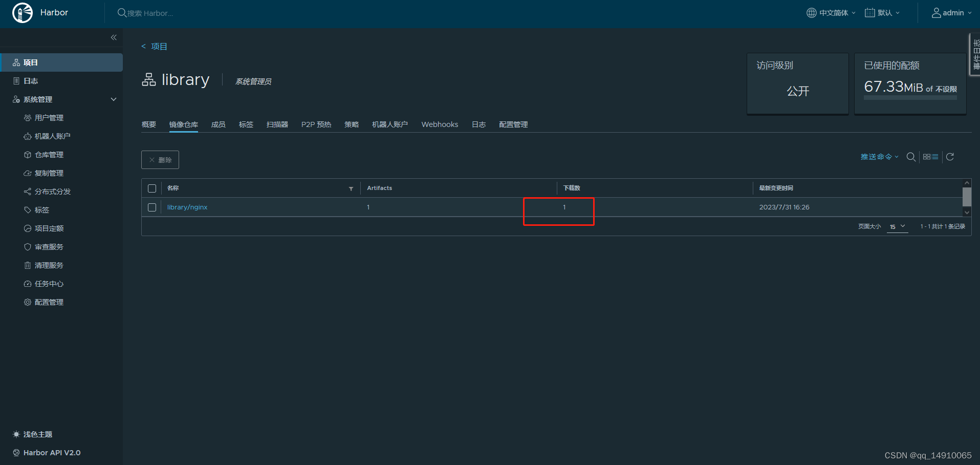The image size is (980, 465).
Task: Click the table scrollbar up arrow
Action: tap(967, 183)
